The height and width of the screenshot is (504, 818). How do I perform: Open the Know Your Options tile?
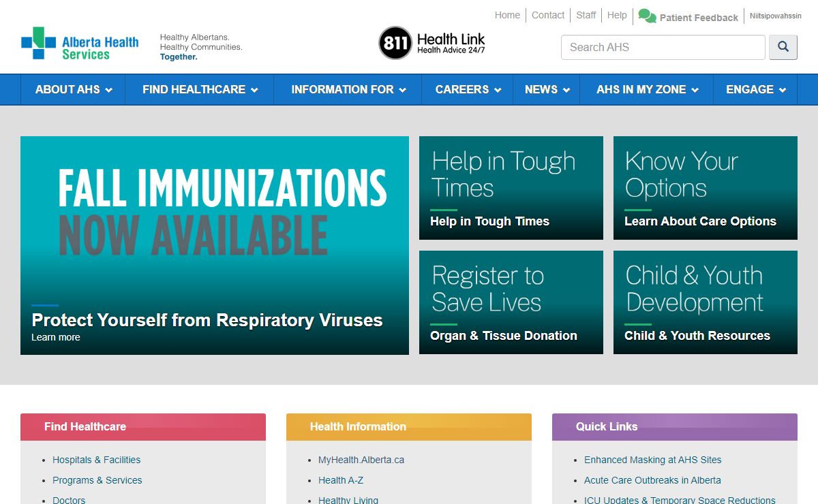coord(706,188)
